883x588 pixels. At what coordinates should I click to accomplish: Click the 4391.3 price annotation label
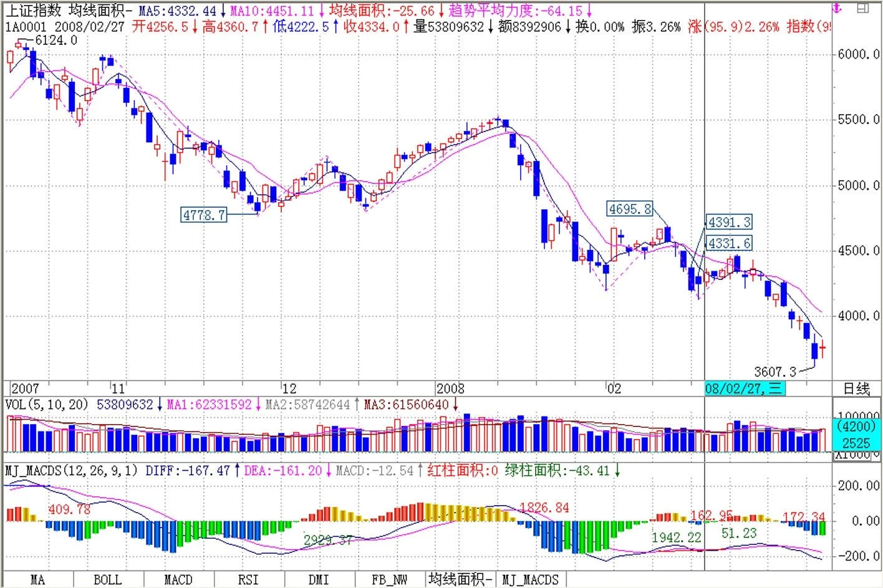[x=728, y=222]
